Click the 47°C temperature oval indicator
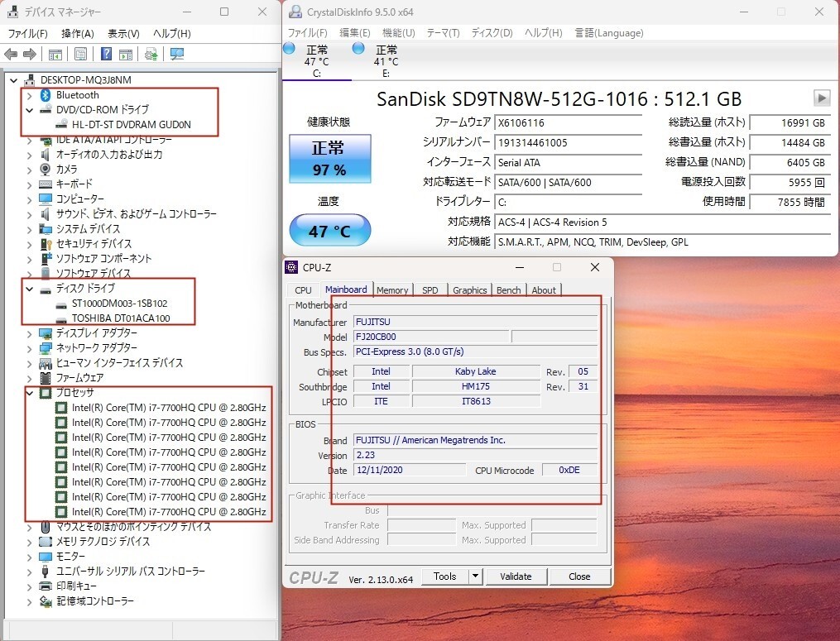The width and height of the screenshot is (840, 641). [329, 231]
